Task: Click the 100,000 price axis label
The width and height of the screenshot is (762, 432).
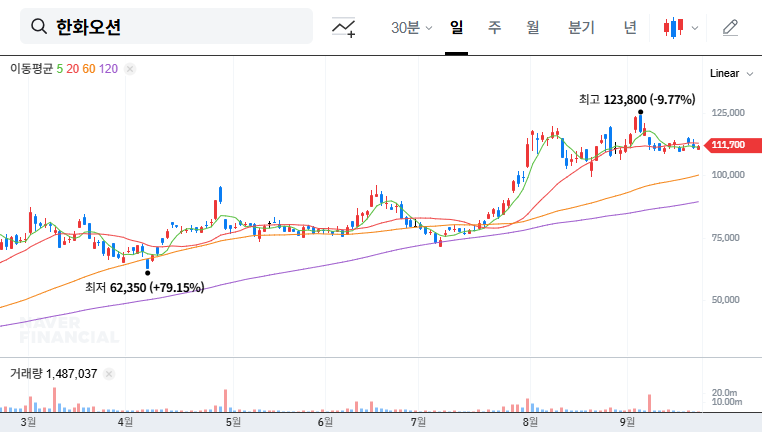Action: click(x=728, y=175)
